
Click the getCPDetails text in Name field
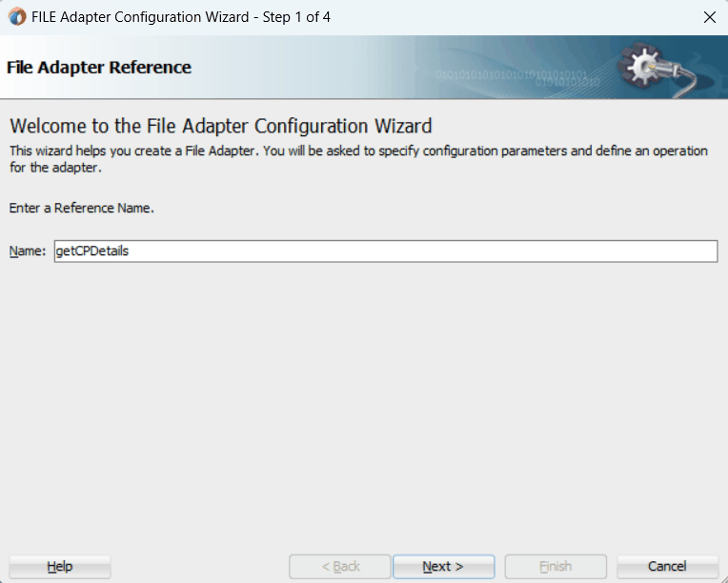tap(92, 251)
